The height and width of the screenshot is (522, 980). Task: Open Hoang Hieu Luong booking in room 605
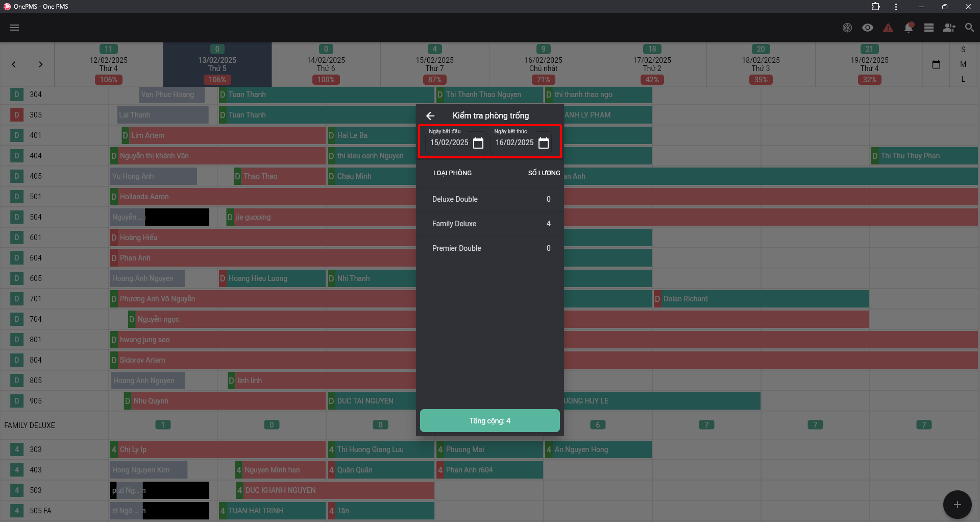[272, 278]
